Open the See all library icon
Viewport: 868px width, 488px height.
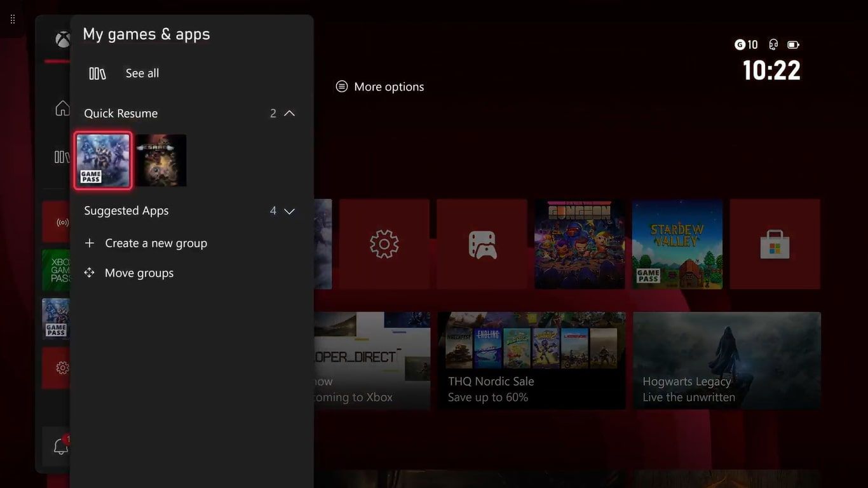click(x=97, y=74)
